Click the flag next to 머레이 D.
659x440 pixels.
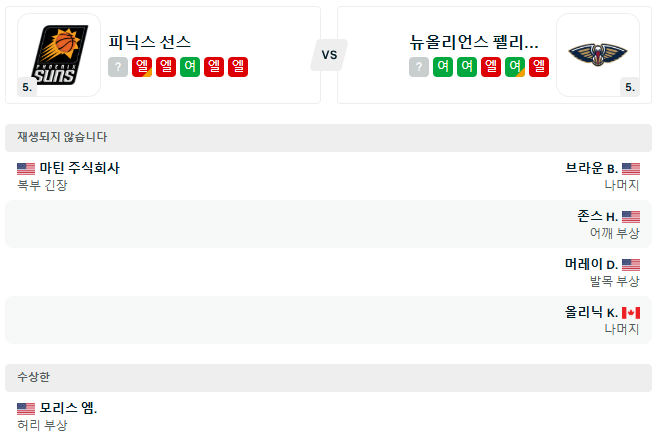coord(630,264)
